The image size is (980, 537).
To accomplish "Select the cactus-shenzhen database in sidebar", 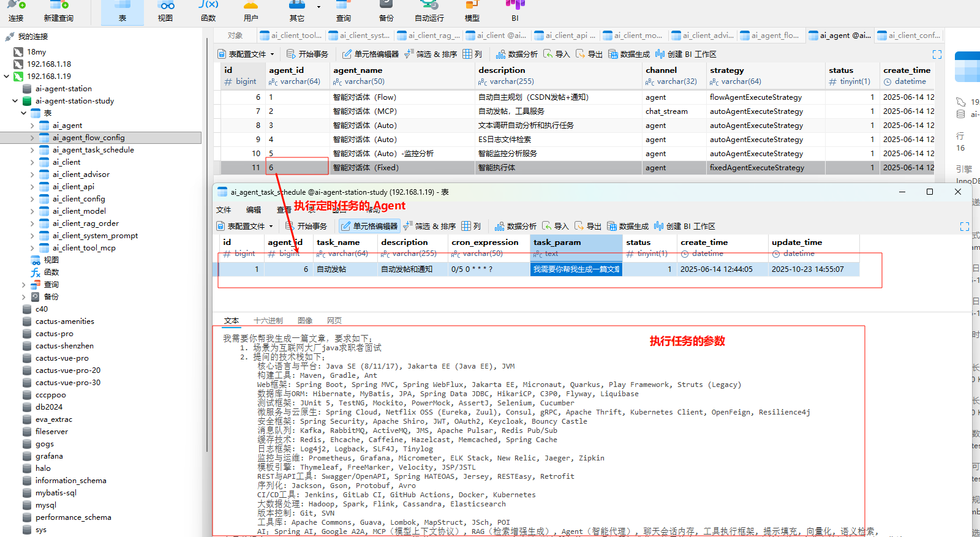I will point(64,346).
